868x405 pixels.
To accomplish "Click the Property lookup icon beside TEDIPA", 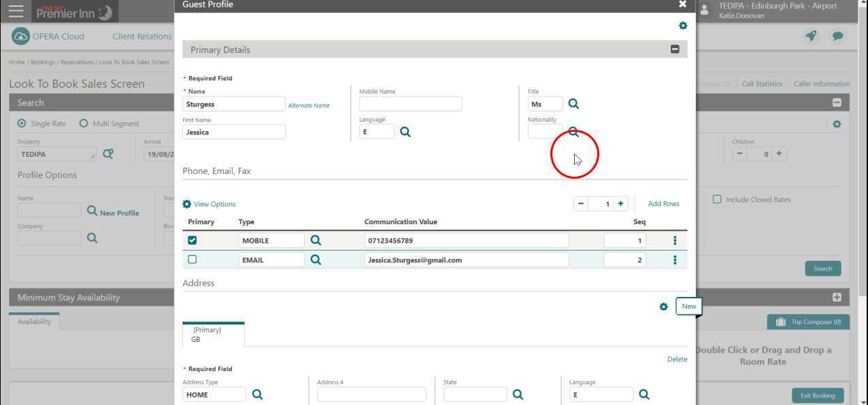I will [x=107, y=154].
